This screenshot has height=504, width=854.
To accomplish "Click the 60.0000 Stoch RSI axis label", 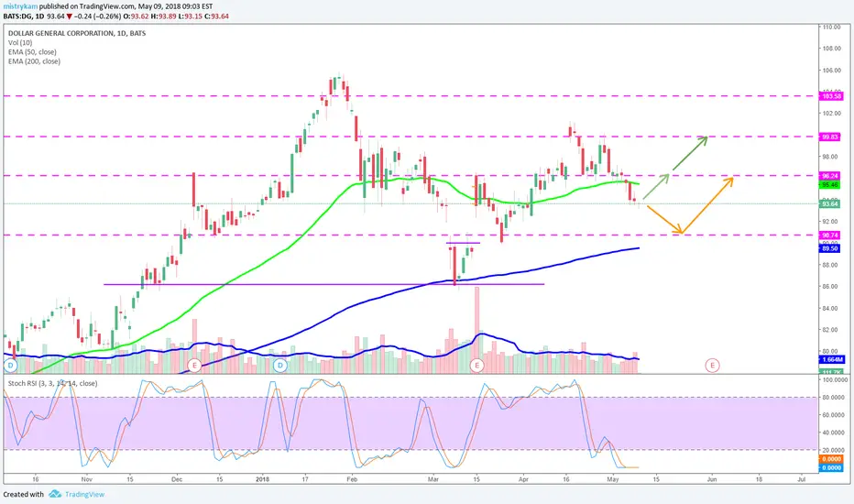I will [833, 415].
